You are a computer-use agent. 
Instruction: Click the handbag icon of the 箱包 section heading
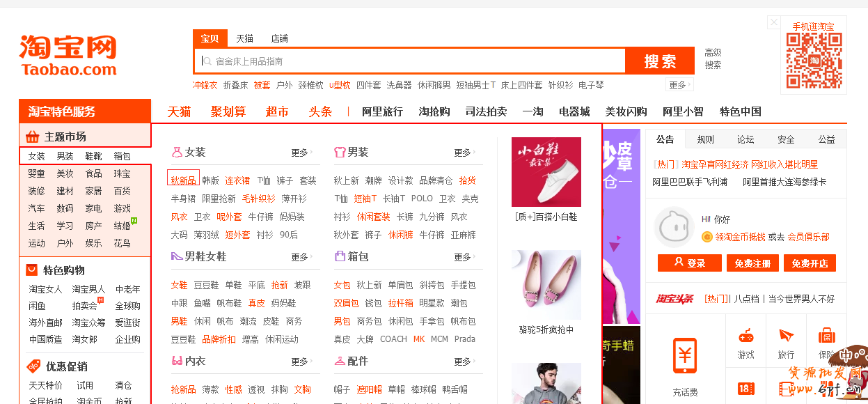tap(340, 256)
